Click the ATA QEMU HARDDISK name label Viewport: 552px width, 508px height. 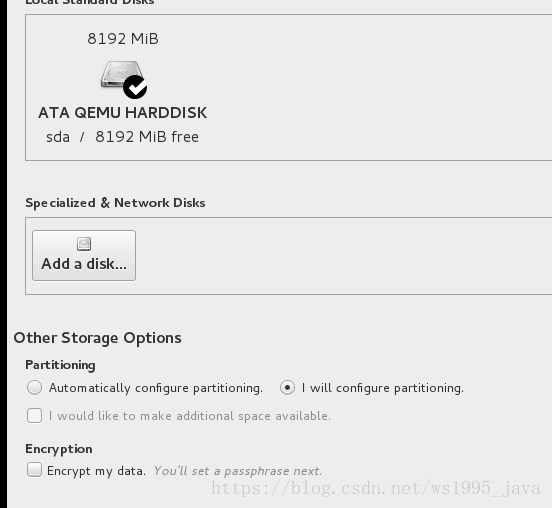[123, 113]
